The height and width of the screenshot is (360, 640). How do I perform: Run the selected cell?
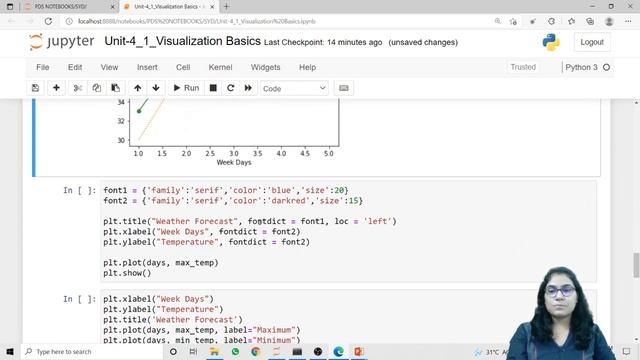click(186, 88)
